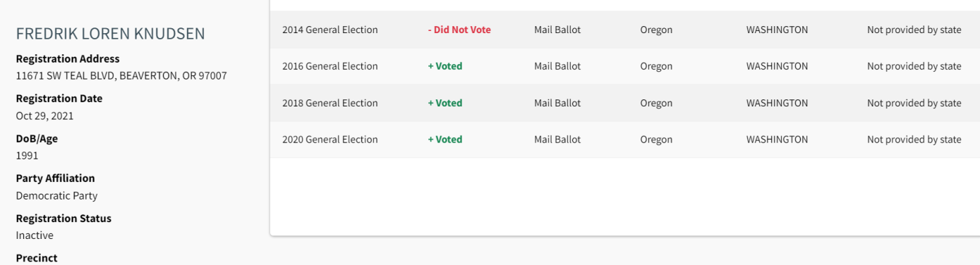Image resolution: width=980 pixels, height=265 pixels.
Task: Select the 2020 General Election entry
Action: click(x=330, y=140)
